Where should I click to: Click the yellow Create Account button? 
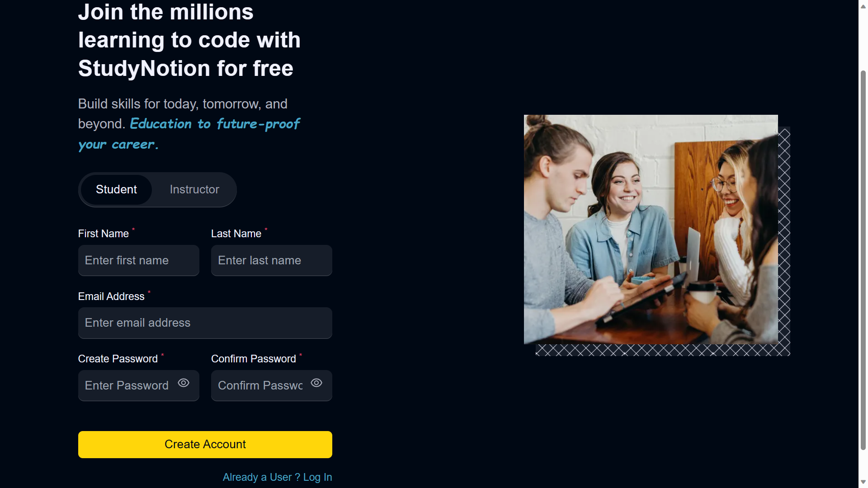[x=205, y=445]
